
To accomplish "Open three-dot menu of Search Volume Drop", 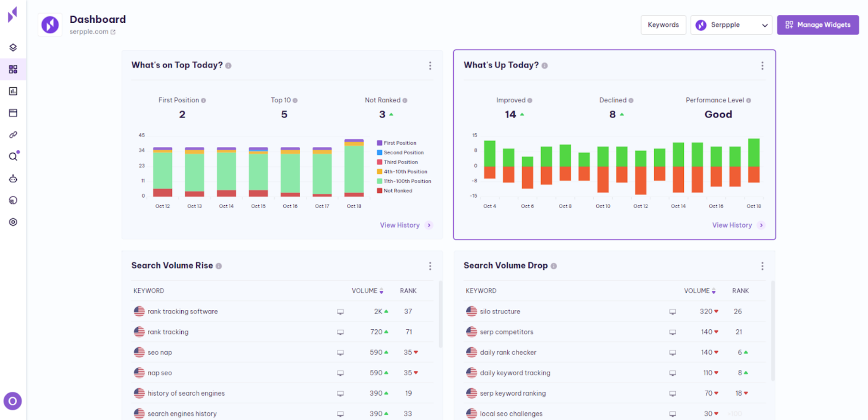I will [762, 266].
